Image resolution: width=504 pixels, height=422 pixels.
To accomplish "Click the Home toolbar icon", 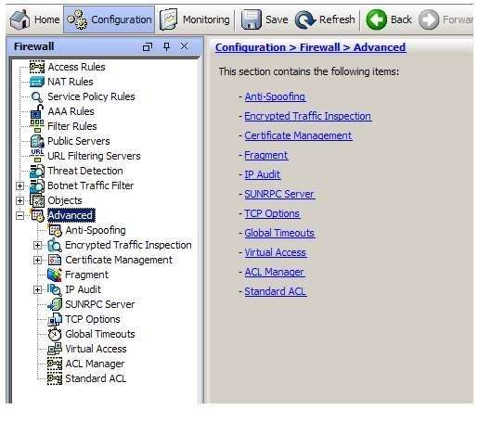I will 19,19.
